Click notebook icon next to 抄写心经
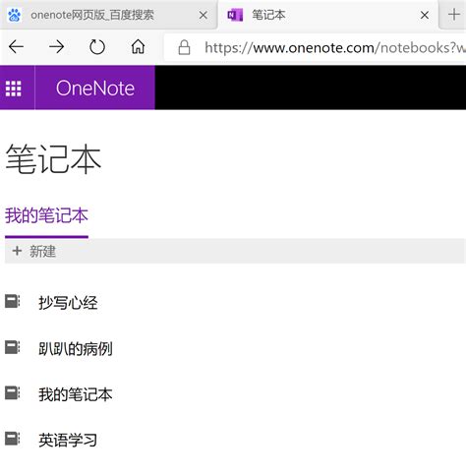 coord(13,301)
